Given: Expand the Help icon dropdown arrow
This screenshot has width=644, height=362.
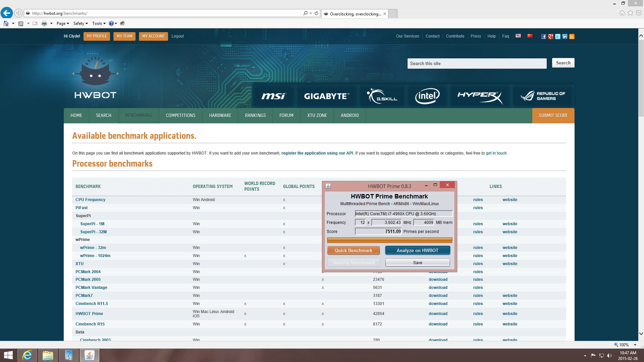Looking at the screenshot, I should [116, 23].
